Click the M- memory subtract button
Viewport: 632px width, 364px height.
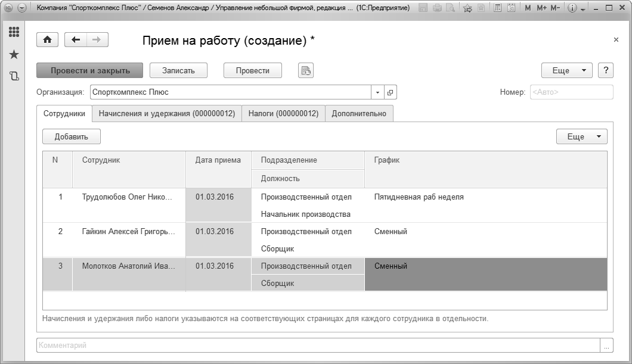point(555,8)
